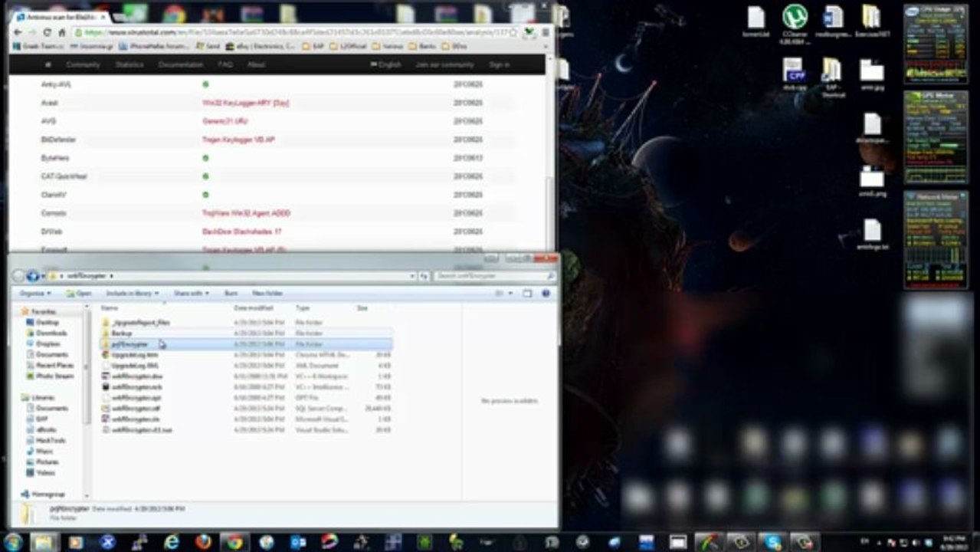Select Music under Libraries
The width and height of the screenshot is (980, 552).
[44, 452]
